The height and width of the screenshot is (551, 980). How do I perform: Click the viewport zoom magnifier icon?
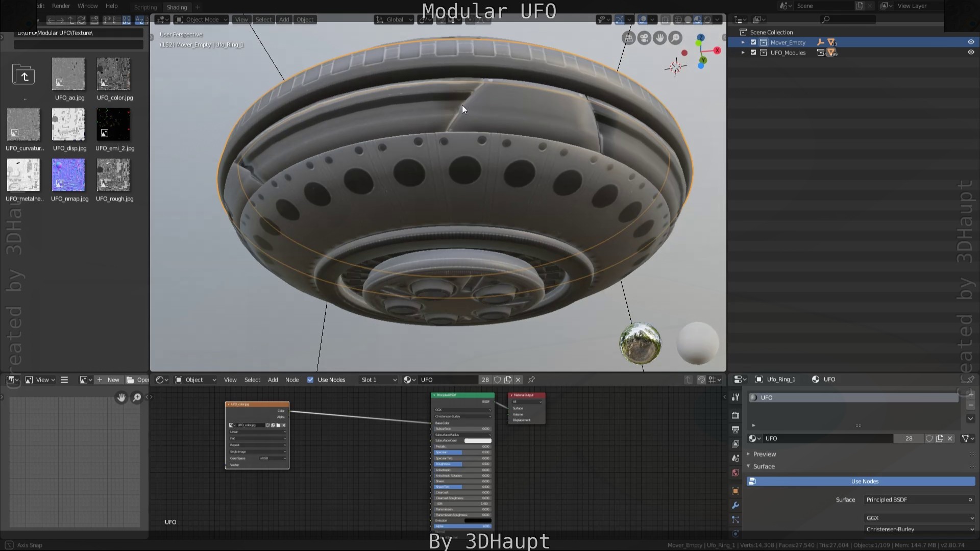[x=676, y=37]
